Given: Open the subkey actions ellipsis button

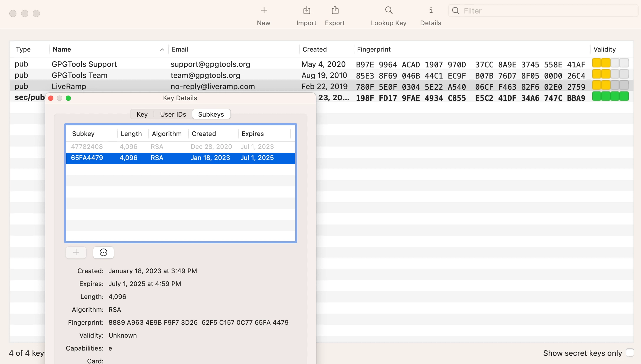Looking at the screenshot, I should 103,252.
